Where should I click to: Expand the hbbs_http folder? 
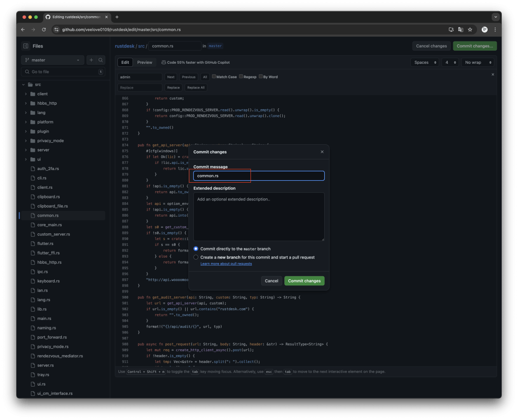pos(25,103)
